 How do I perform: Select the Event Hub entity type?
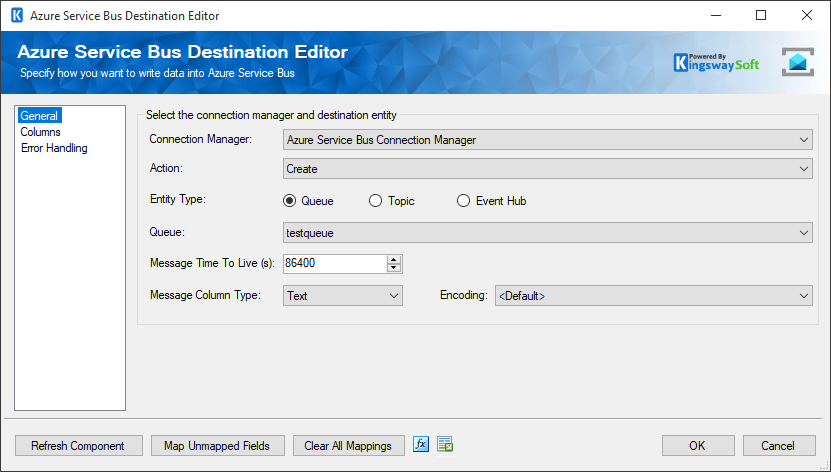coord(491,201)
